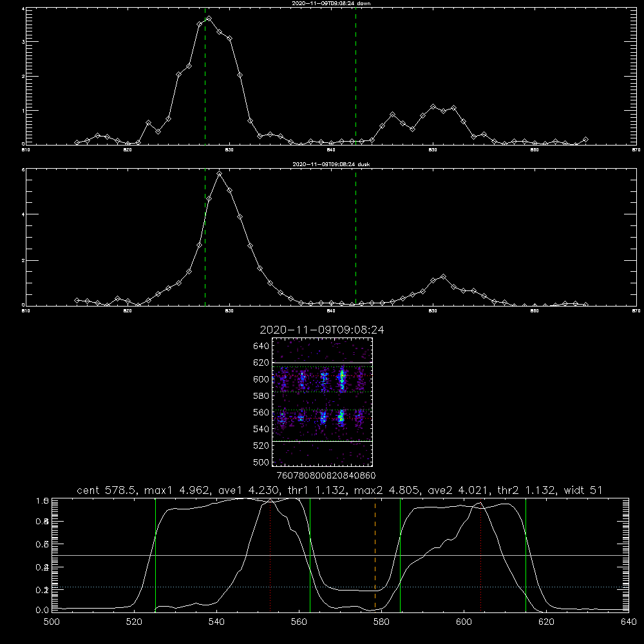The image size is (644, 644).
Task: Click the dawn plot title text
Action: pos(332,3)
